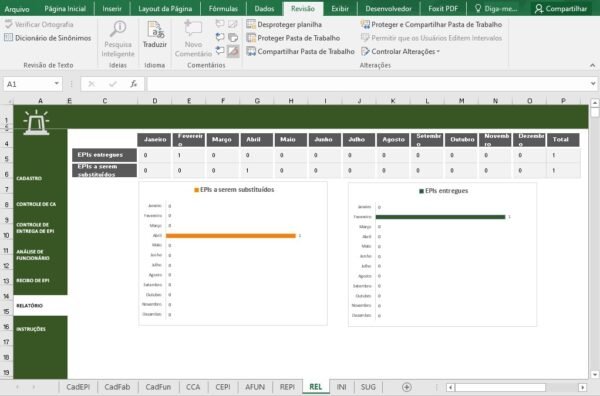This screenshot has height=396, width=600.
Task: Click the Verificar Ortografia spelling check icon
Action: [8, 24]
